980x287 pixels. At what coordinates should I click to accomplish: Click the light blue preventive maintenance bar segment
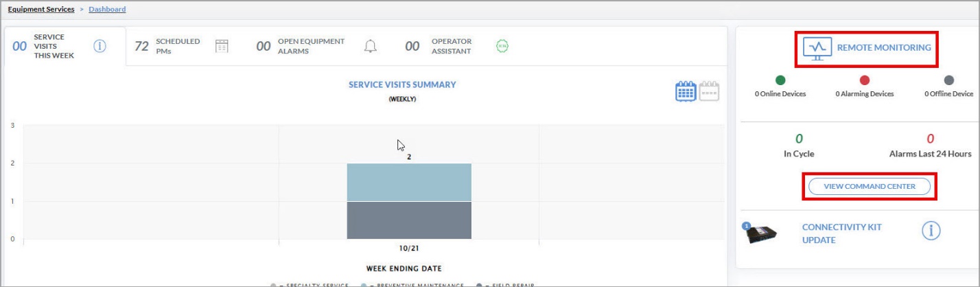coord(409,182)
